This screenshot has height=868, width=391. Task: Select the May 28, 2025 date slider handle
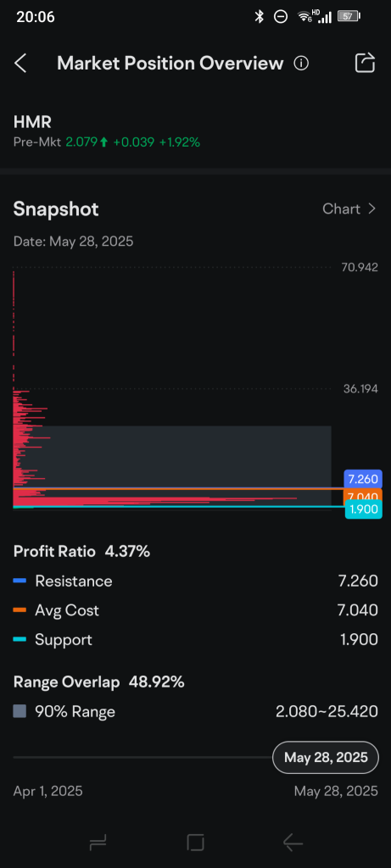pyautogui.click(x=326, y=757)
